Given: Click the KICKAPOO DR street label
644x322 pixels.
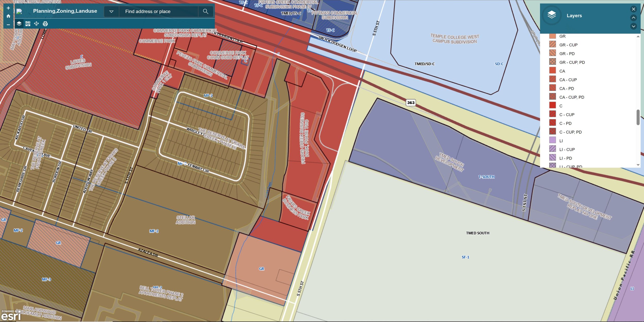Looking at the screenshot, I should pyautogui.click(x=20, y=127).
